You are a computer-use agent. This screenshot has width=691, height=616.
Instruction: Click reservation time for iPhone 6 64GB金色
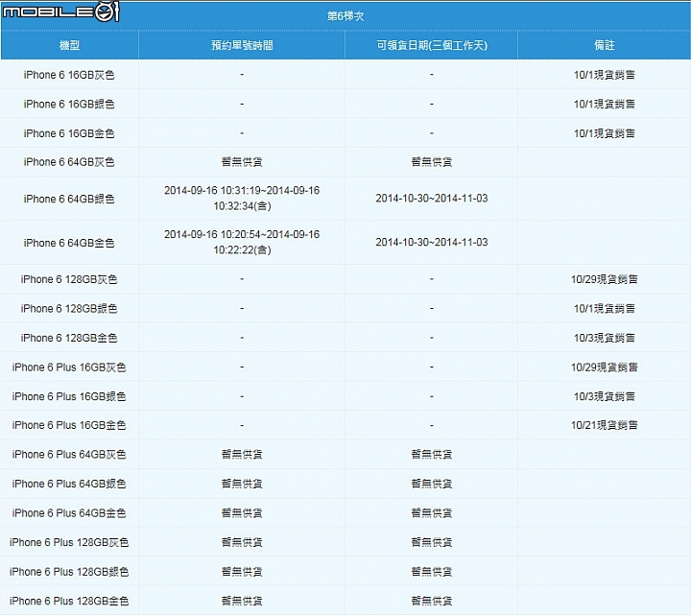tap(242, 243)
